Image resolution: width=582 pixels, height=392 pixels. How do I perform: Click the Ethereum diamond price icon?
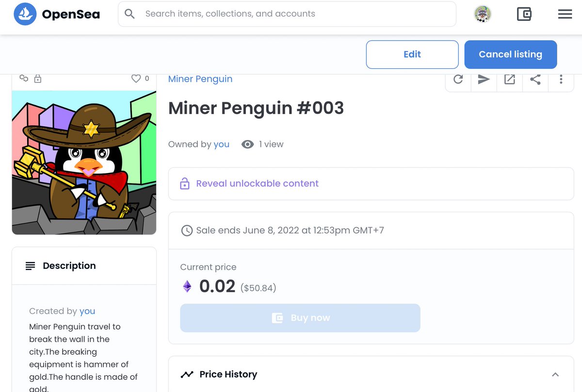pos(187,287)
